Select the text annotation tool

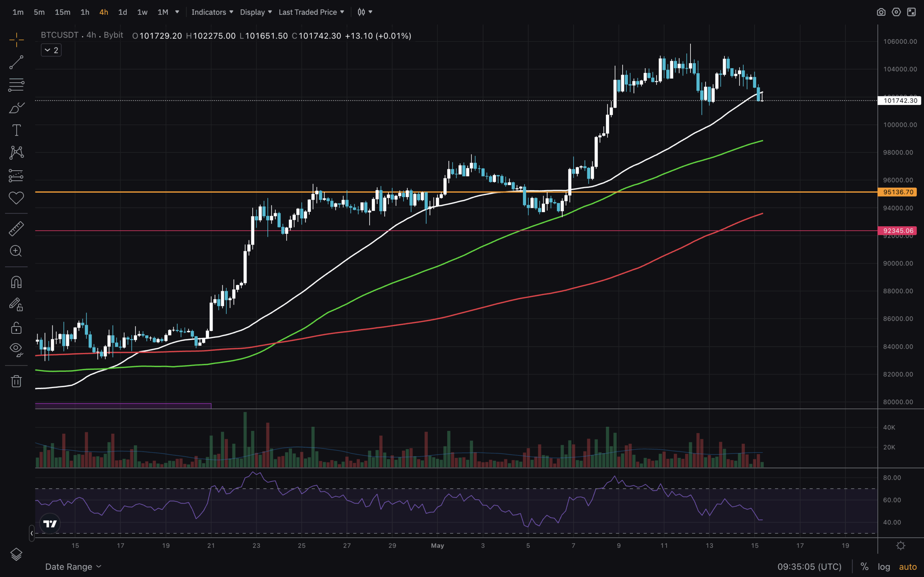[16, 130]
